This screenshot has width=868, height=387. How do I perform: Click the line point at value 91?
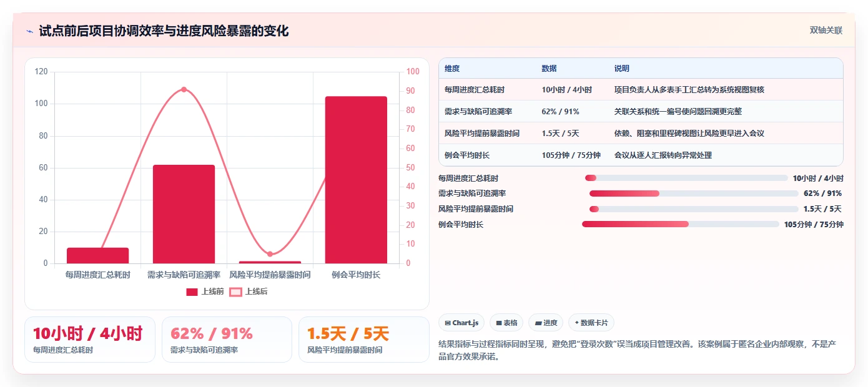[x=184, y=89]
